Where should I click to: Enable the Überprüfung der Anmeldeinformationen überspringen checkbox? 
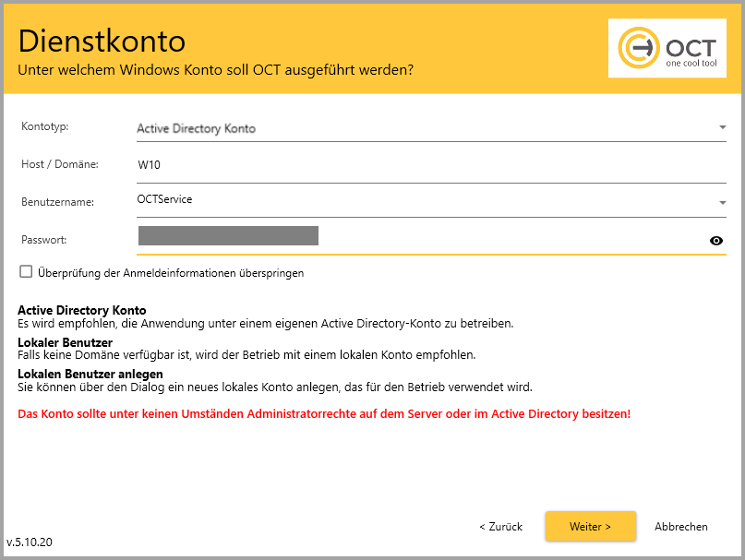(26, 272)
